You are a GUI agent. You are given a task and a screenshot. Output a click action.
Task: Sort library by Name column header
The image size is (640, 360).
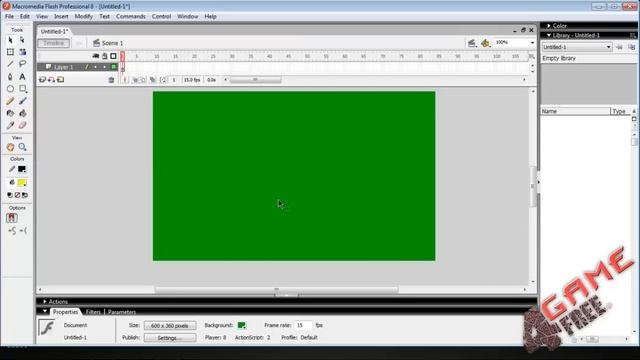tap(575, 111)
